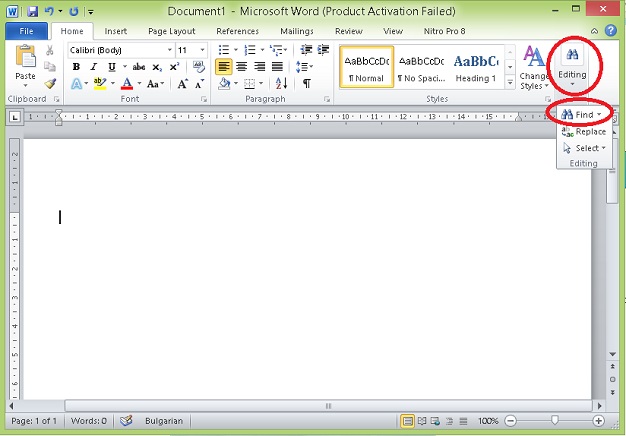
Task: Expand the Select dropdown in Editing menu
Action: pos(587,148)
